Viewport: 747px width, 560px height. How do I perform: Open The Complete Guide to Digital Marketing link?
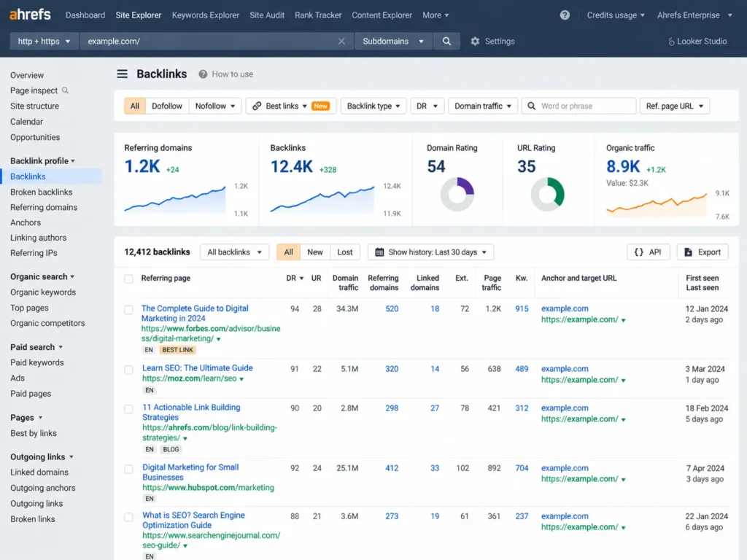pyautogui.click(x=195, y=314)
